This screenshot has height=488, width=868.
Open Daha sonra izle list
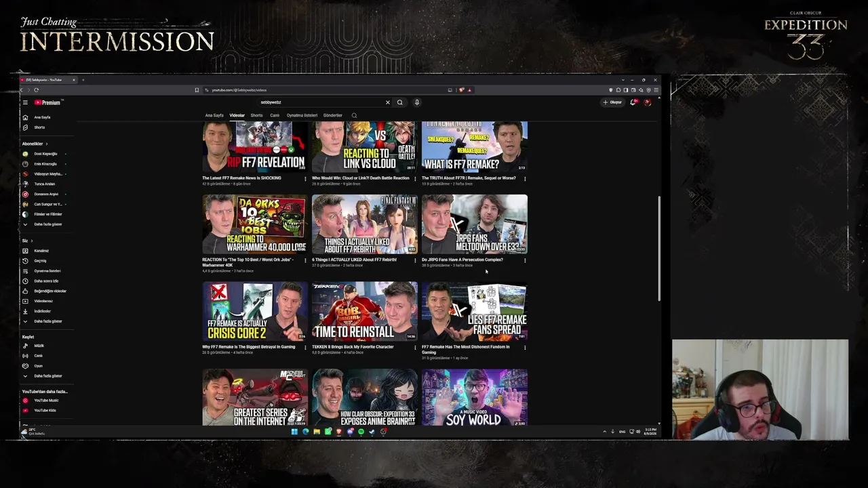click(x=46, y=281)
